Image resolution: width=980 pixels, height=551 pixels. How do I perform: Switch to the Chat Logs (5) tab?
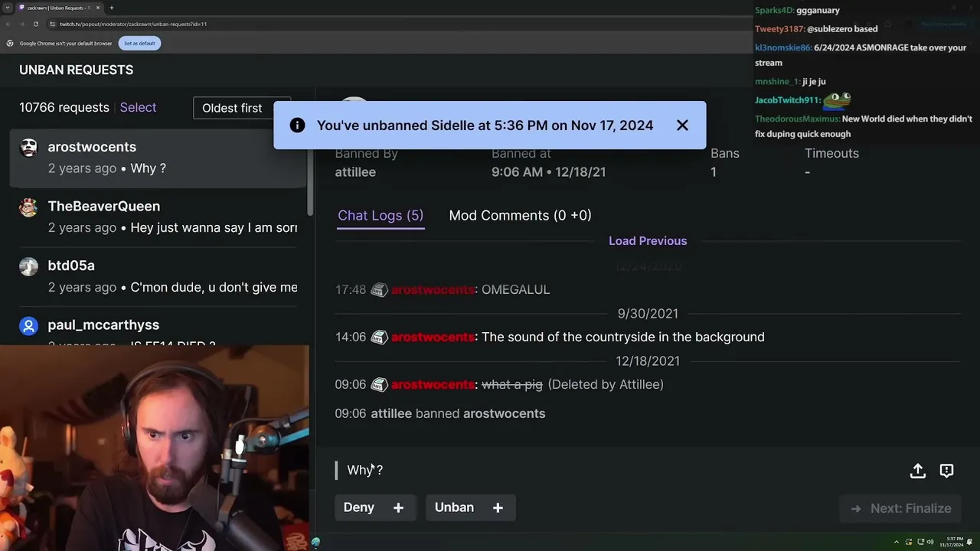381,215
